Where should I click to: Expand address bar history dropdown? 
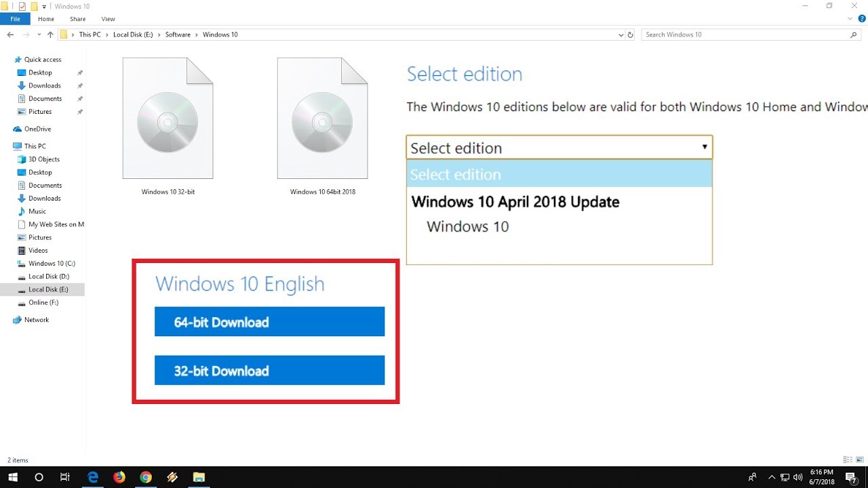[x=621, y=35]
